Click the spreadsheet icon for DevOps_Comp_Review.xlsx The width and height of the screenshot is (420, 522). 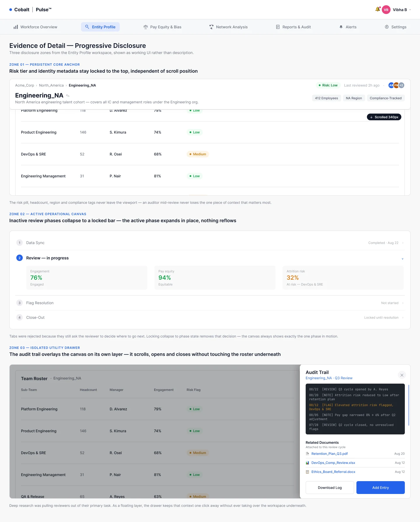coord(307,463)
